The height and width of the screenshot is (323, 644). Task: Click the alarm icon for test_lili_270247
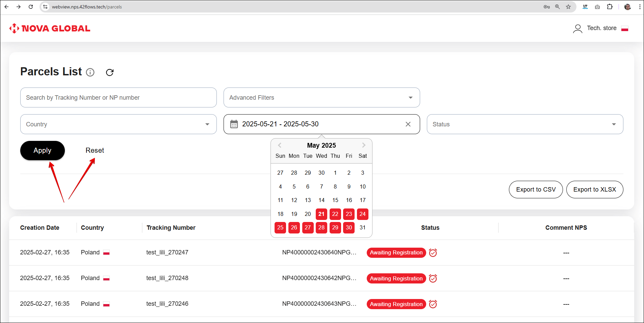433,253
